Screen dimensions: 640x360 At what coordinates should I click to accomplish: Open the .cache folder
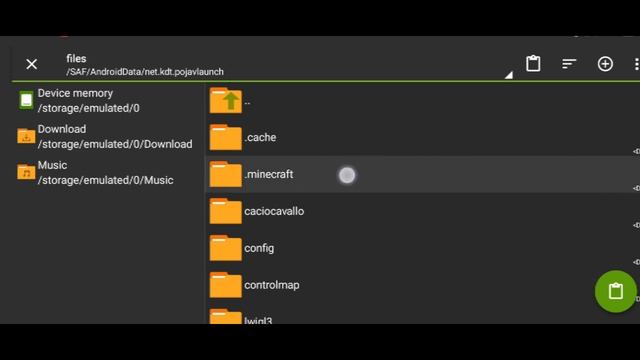(x=422, y=138)
